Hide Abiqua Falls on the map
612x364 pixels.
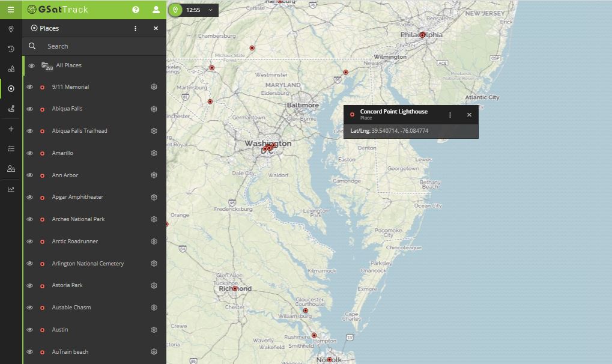[x=29, y=109]
